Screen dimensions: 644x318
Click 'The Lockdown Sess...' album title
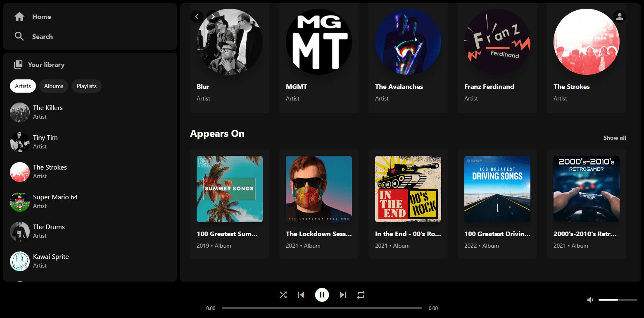coord(319,234)
